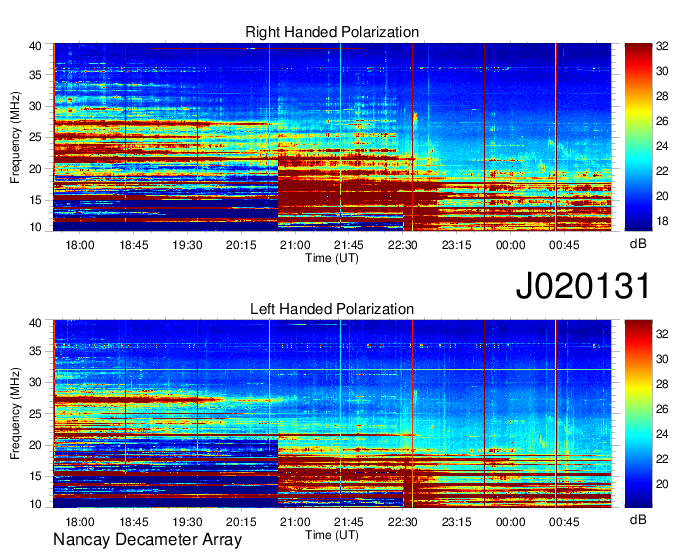Click the 00:00 tick label on the top plot
This screenshot has height=552, width=680.
510,245
